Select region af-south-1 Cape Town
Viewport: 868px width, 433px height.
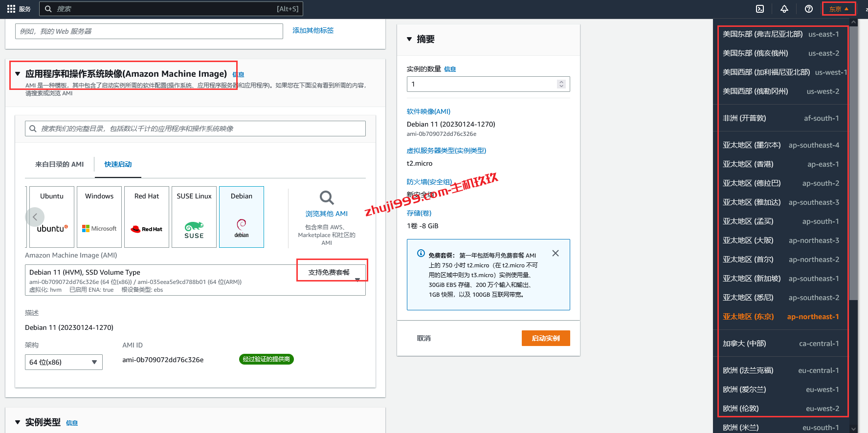(780, 118)
